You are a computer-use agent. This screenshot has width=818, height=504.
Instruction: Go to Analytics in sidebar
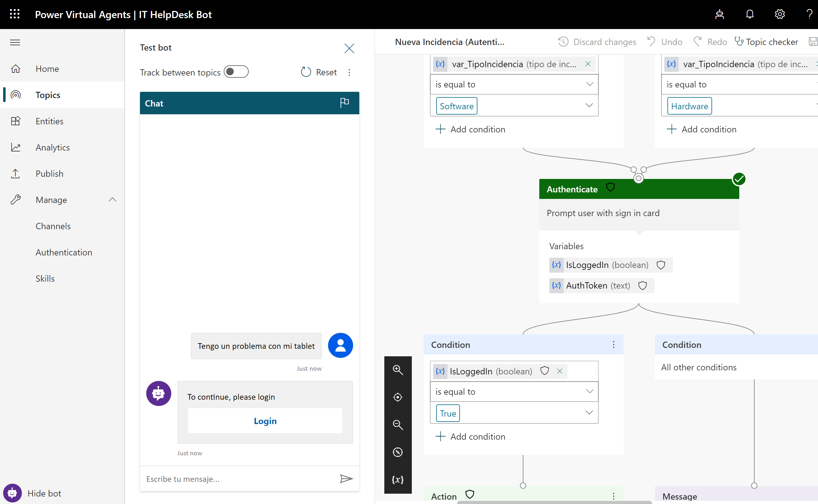pyautogui.click(x=52, y=147)
